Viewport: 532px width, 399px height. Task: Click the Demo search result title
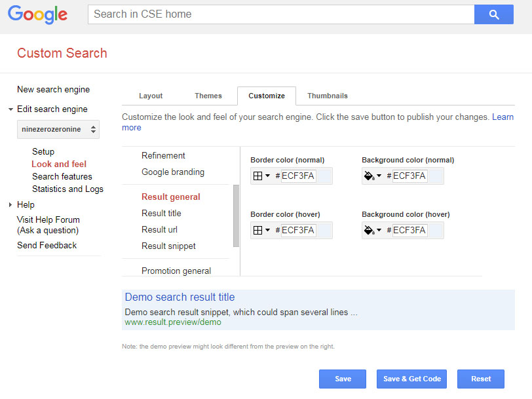[180, 297]
